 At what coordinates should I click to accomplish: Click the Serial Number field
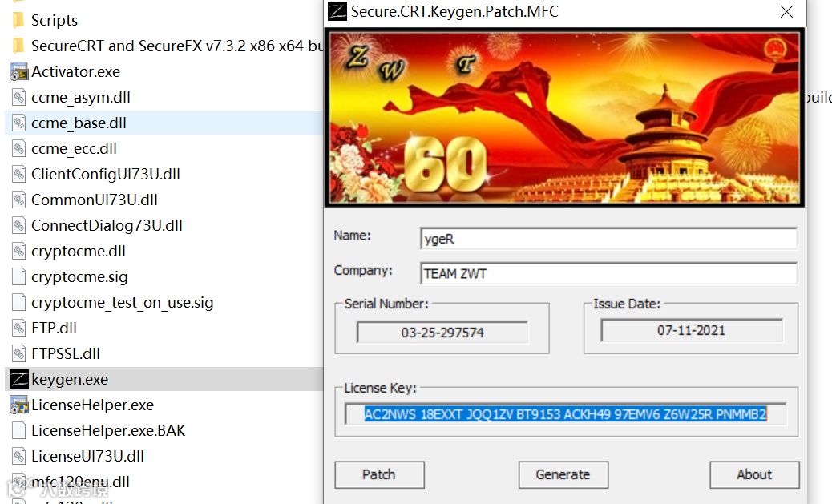coord(442,333)
